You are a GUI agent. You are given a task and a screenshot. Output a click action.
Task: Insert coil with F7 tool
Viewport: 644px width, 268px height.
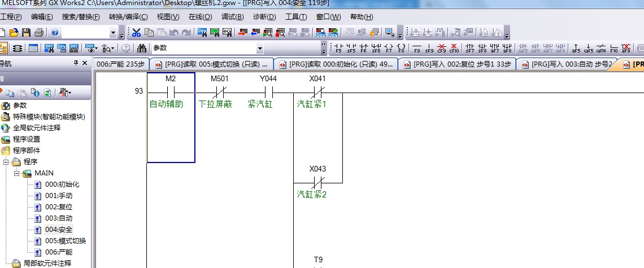(389, 48)
